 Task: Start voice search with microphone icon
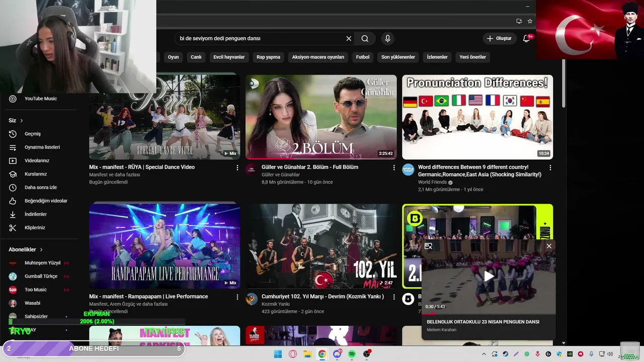pyautogui.click(x=387, y=39)
